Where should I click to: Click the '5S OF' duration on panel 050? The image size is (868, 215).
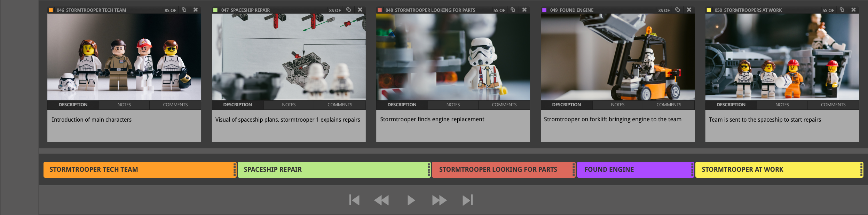click(828, 10)
